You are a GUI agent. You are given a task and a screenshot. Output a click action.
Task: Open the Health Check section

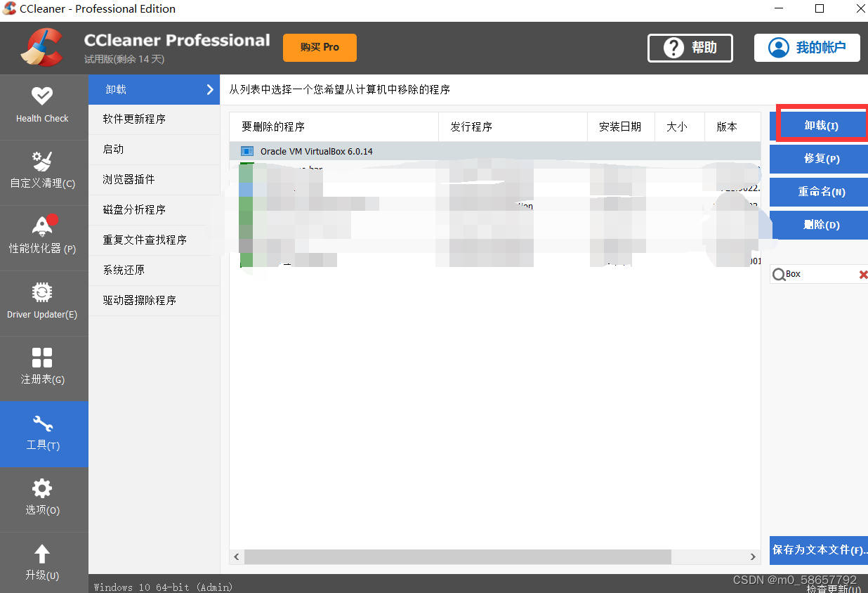click(x=44, y=107)
